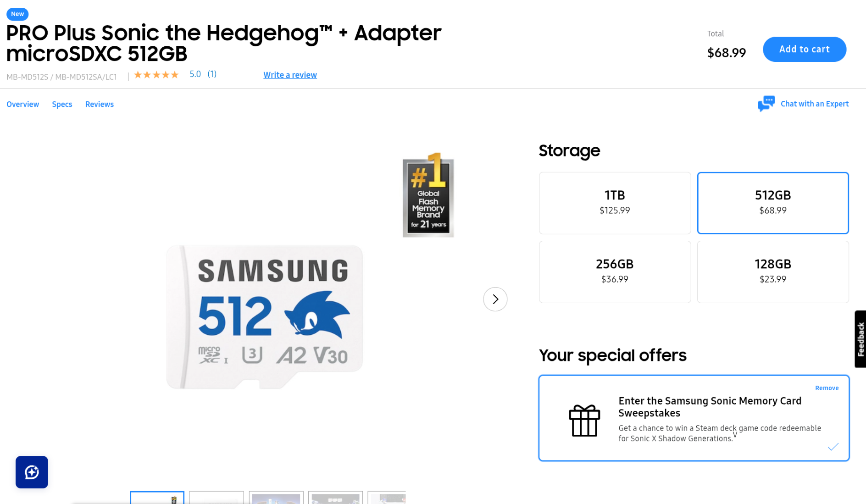Click the gift box offer icon
Image resolution: width=866 pixels, height=504 pixels.
pyautogui.click(x=584, y=421)
